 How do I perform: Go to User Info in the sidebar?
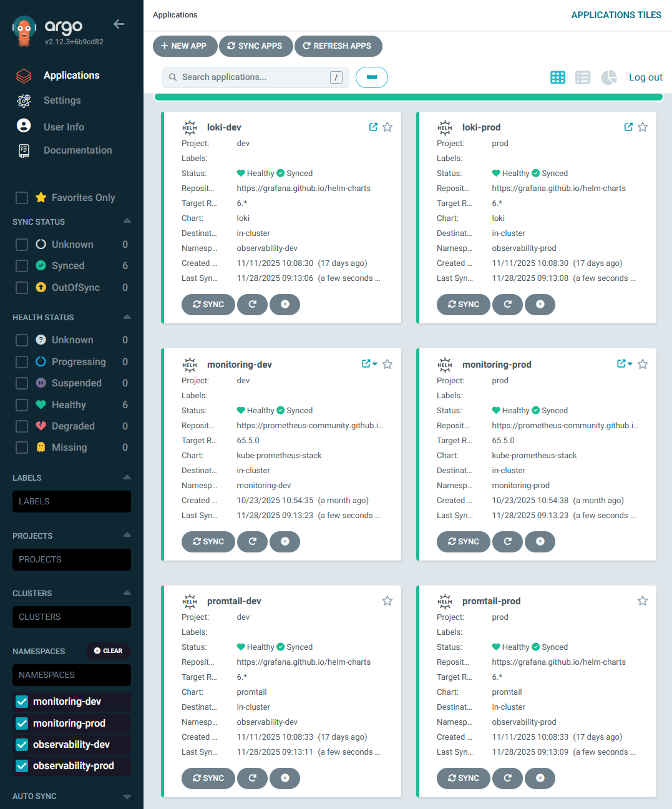pos(64,126)
